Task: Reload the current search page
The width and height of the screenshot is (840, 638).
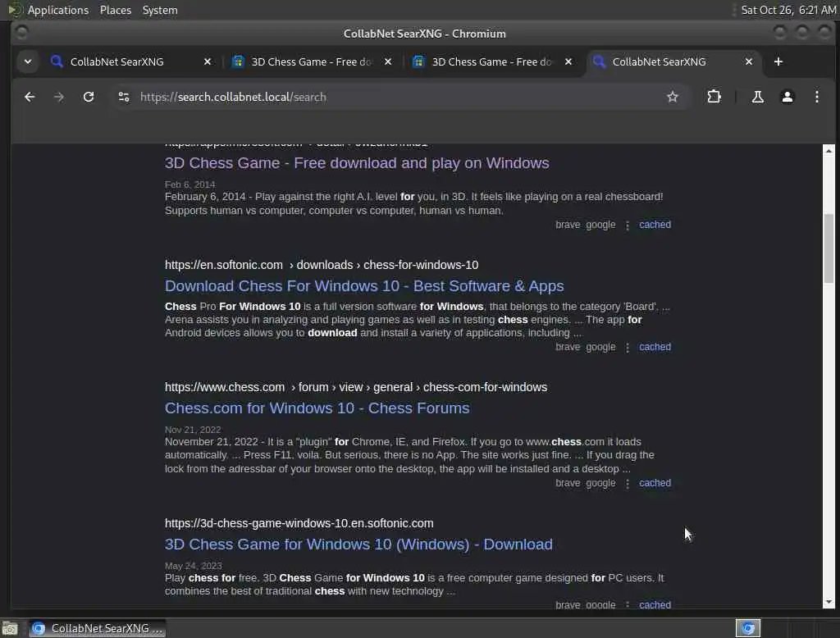Action: pyautogui.click(x=89, y=97)
